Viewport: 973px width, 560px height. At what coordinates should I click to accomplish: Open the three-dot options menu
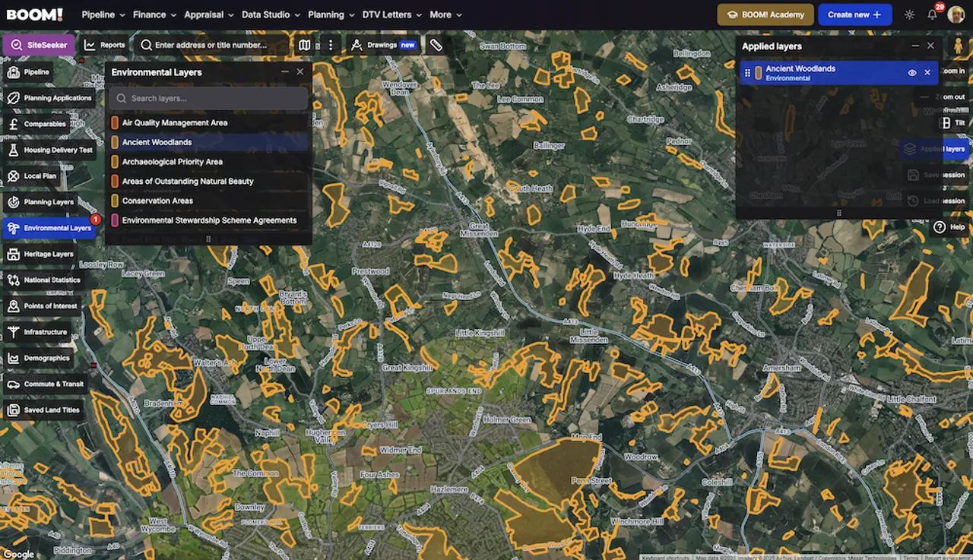tap(331, 45)
